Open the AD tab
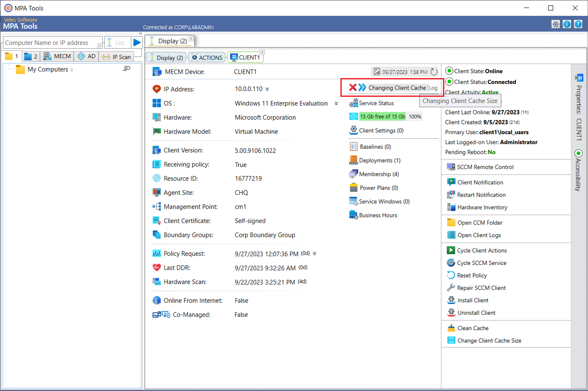The width and height of the screenshot is (588, 391). pos(86,56)
